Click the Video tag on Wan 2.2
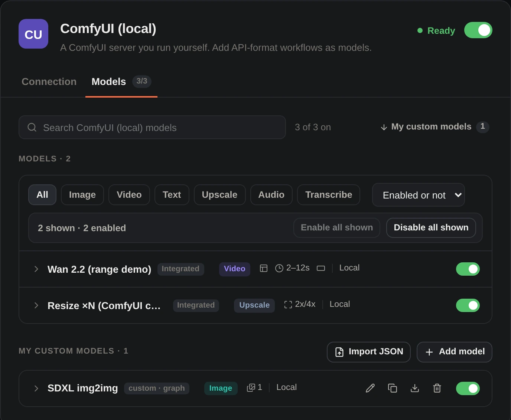511x420 pixels. pyautogui.click(x=235, y=269)
